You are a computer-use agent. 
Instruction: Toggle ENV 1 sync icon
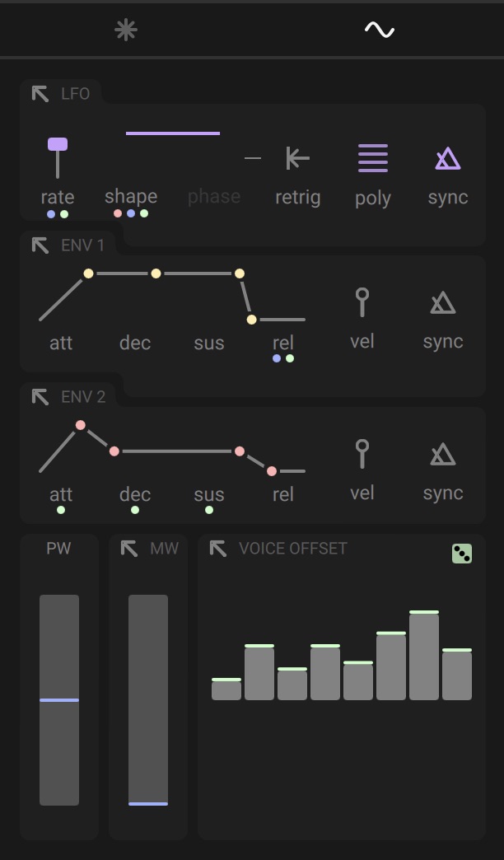442,302
